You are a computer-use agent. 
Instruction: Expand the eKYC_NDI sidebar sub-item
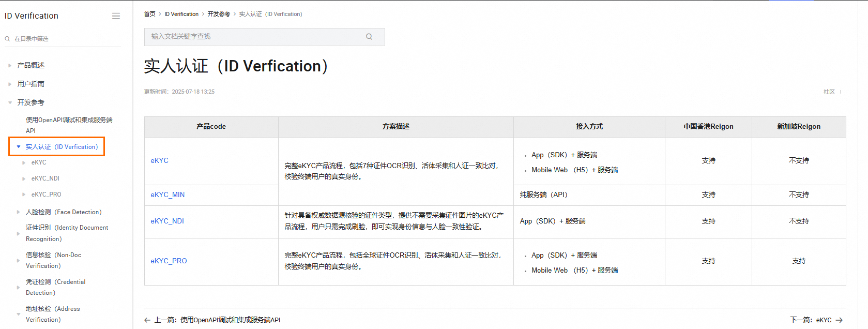(24, 179)
